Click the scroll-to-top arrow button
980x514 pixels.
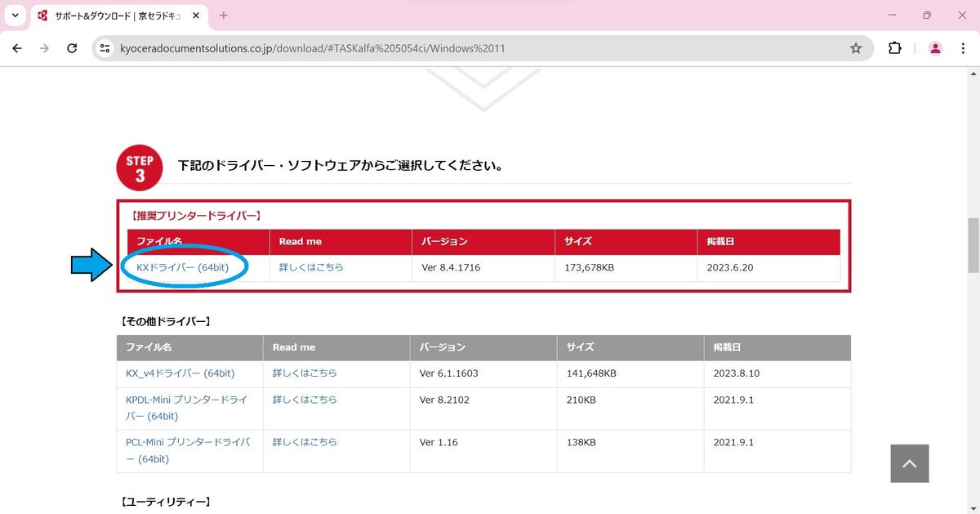click(x=909, y=463)
